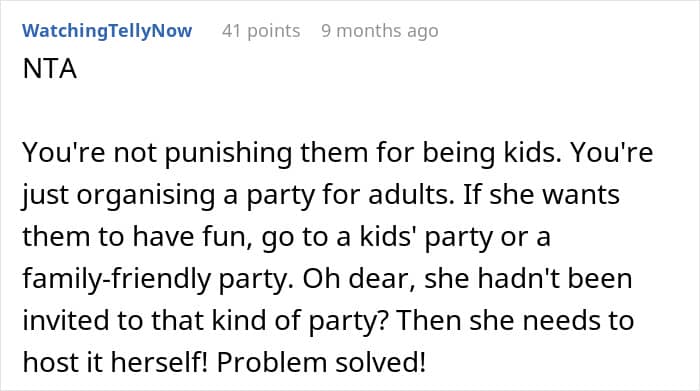Viewport: 700px width, 391px height.
Task: Click the line starting "family-friendly party"
Action: click(x=327, y=279)
